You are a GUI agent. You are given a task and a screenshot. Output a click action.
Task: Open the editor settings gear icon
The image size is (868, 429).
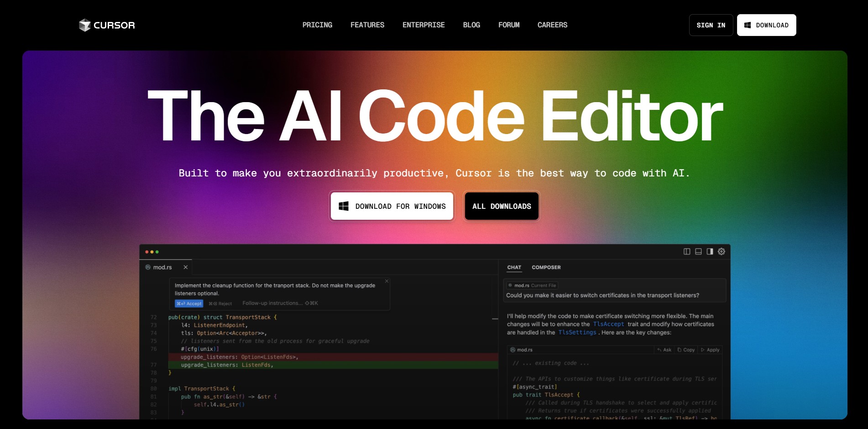(x=722, y=252)
